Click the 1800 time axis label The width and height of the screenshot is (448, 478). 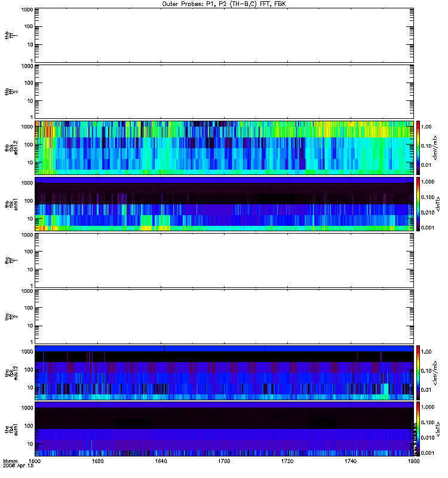point(413,461)
